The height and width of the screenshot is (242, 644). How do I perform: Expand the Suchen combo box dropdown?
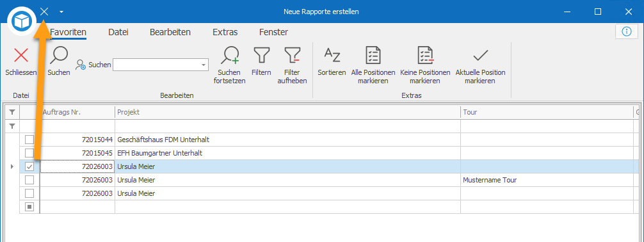pyautogui.click(x=204, y=65)
